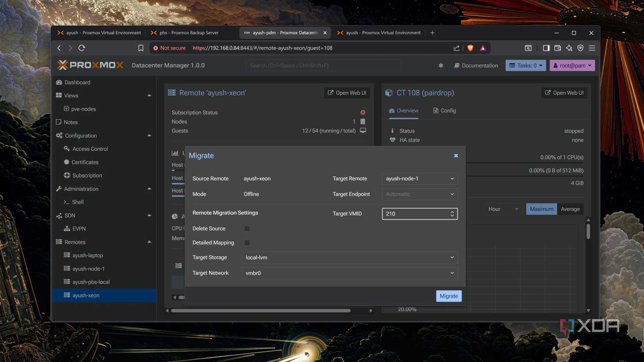Switch to the pbs - Proxmox Backup Server tab
Viewport: 644px width, 362px height.
point(189,32)
